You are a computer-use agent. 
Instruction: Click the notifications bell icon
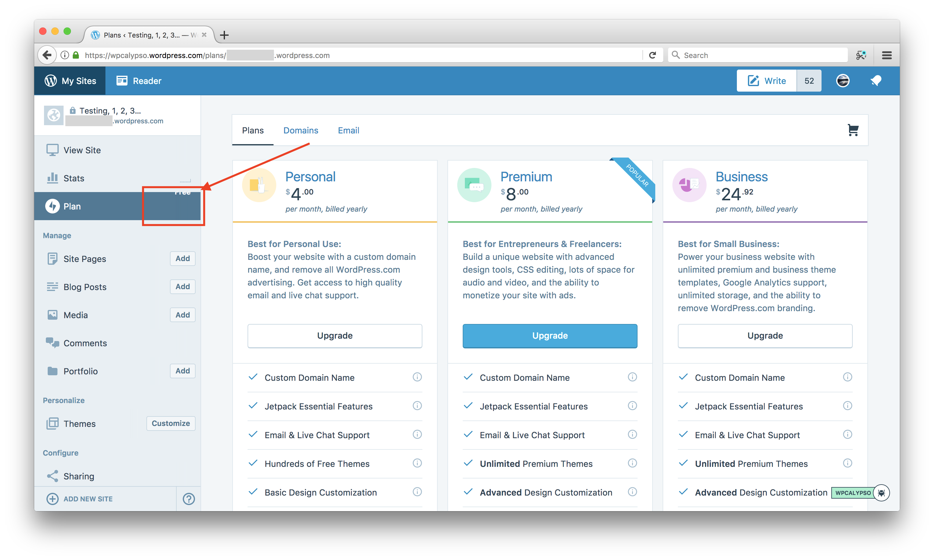[x=875, y=81]
